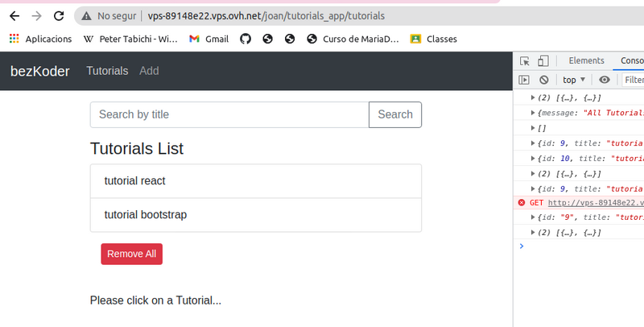
Task: Toggle the device toolbar in DevTools
Action: 543,60
